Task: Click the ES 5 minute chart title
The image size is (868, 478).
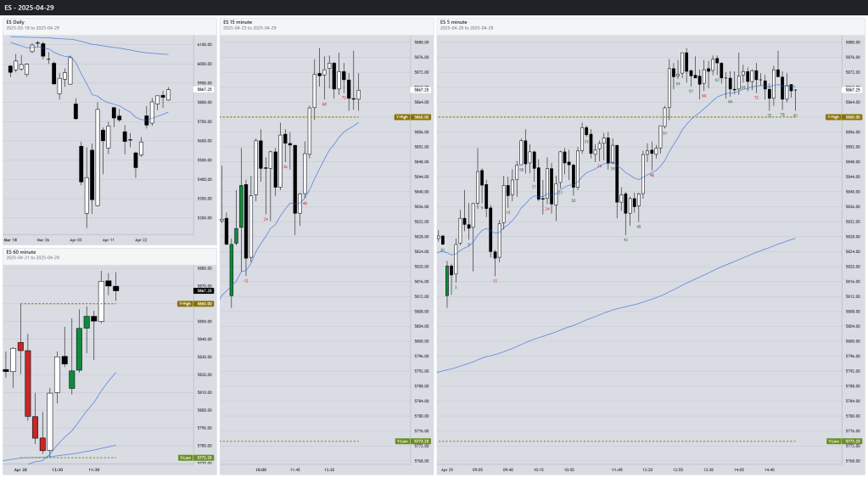Action: (453, 22)
